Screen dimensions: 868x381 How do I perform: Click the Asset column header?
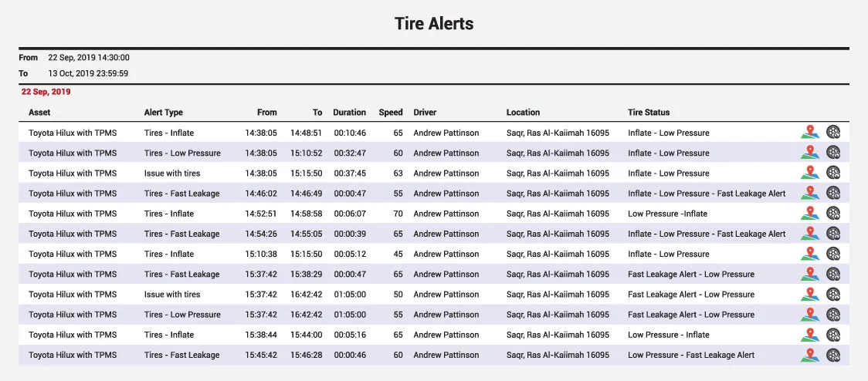coord(39,113)
